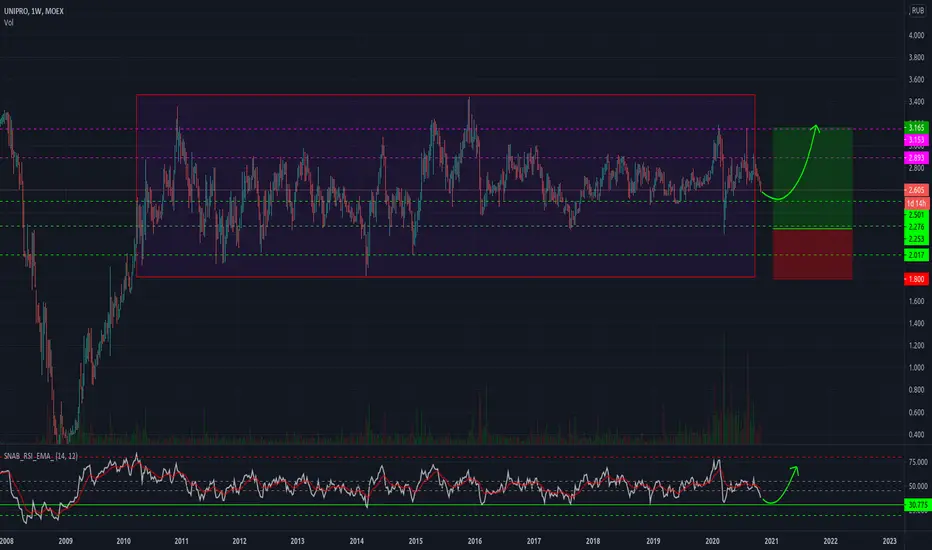
Task: Click the 2011 time axis label
Action: 181,541
